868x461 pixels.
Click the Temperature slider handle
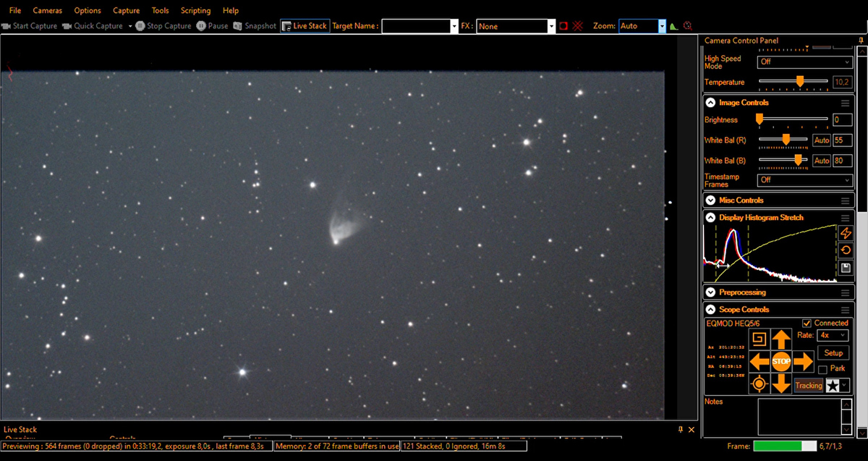pyautogui.click(x=800, y=82)
